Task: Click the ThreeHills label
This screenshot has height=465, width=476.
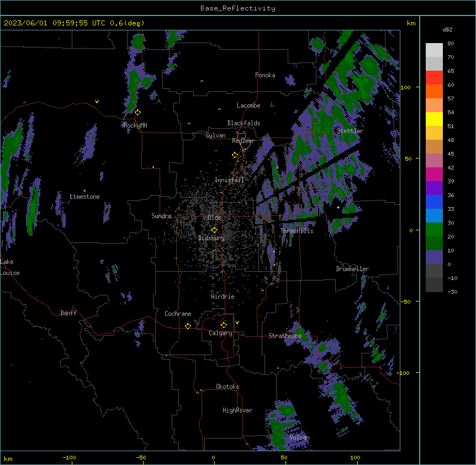Action: coord(297,231)
